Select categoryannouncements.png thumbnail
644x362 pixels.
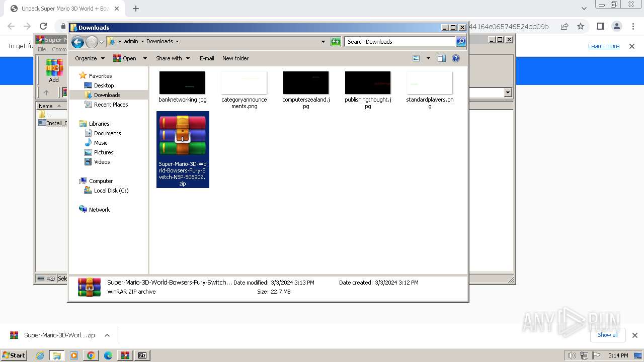(x=244, y=83)
